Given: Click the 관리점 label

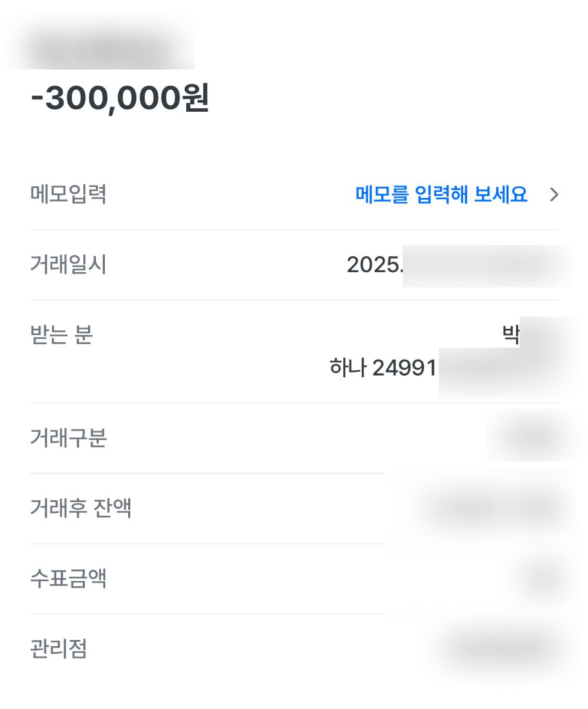Looking at the screenshot, I should (58, 649).
